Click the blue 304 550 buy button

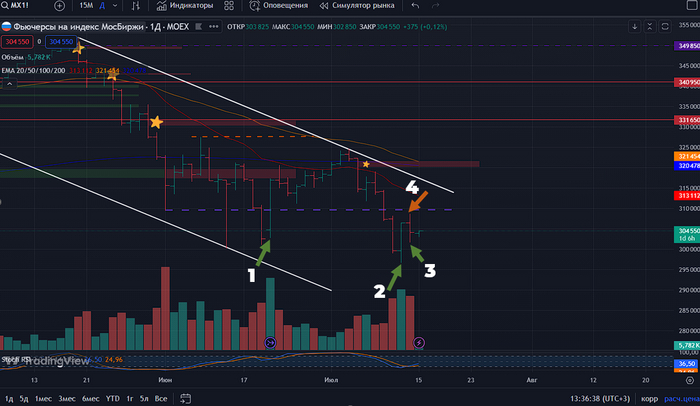point(61,42)
